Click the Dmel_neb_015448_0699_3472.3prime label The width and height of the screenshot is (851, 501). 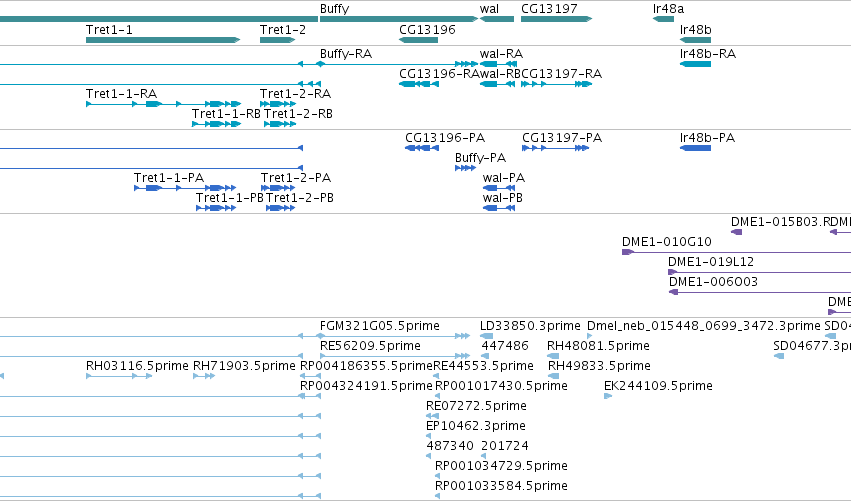703,326
